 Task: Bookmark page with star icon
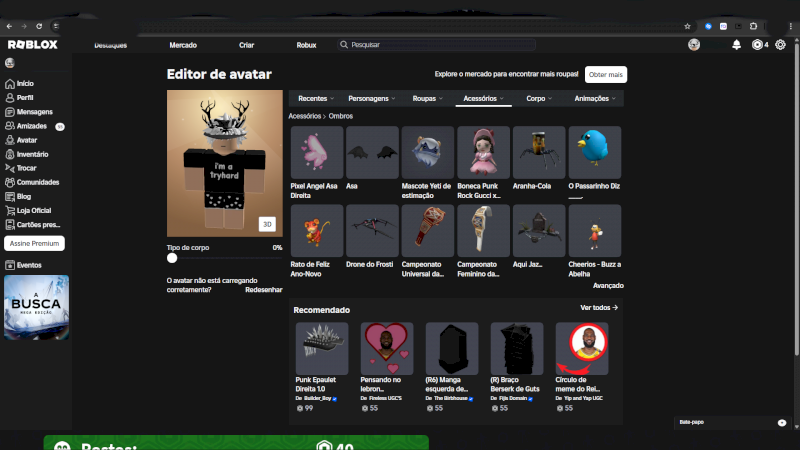(687, 26)
